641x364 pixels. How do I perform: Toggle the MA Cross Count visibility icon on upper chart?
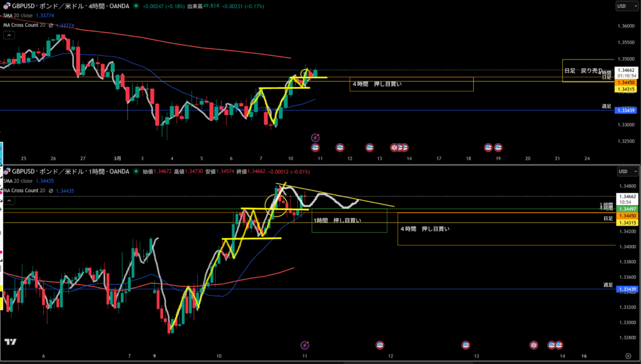51,26
